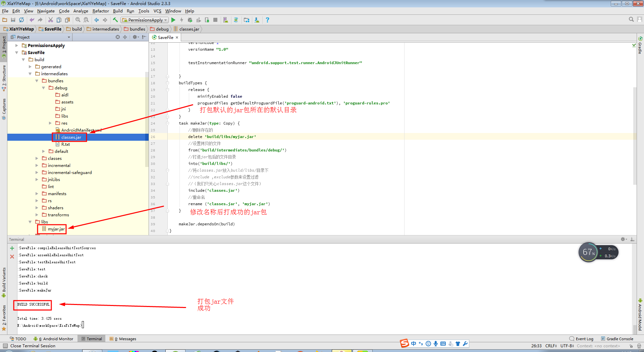Open the Event Log panel
This screenshot has height=352, width=644.
pos(582,339)
